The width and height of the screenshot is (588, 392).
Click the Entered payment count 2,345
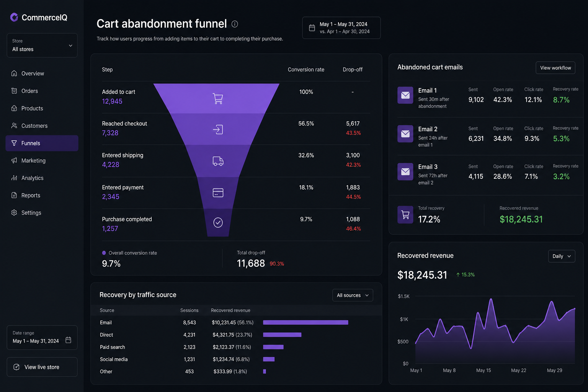coord(111,197)
